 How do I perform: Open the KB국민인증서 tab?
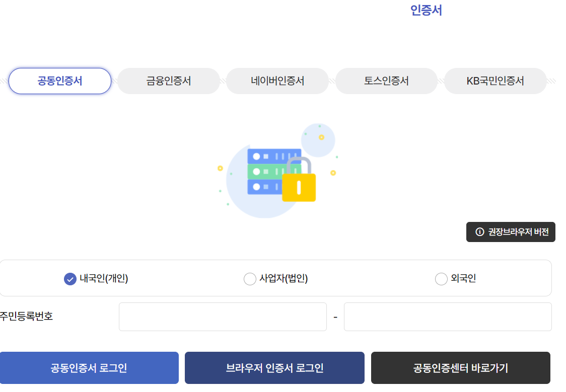(x=495, y=81)
